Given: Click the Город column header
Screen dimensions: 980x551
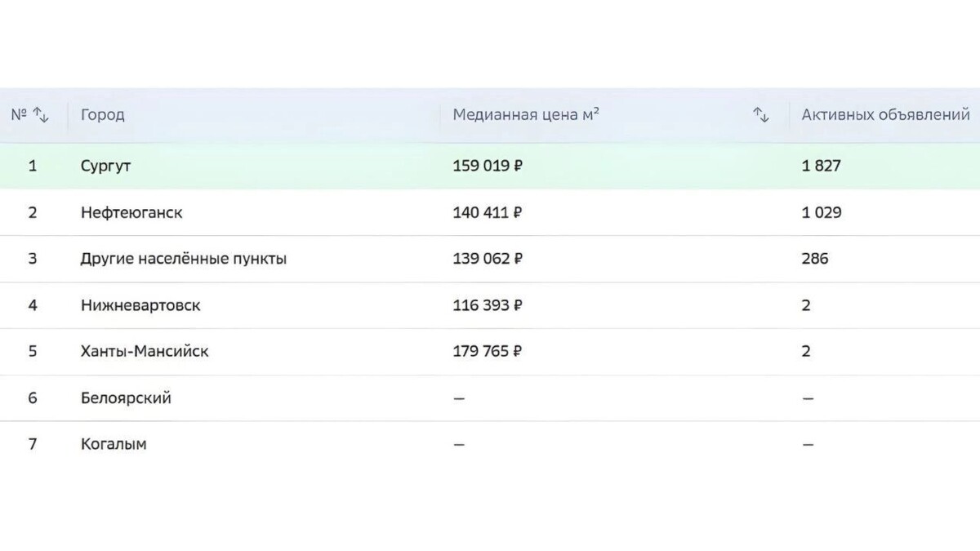Looking at the screenshot, I should tap(102, 114).
